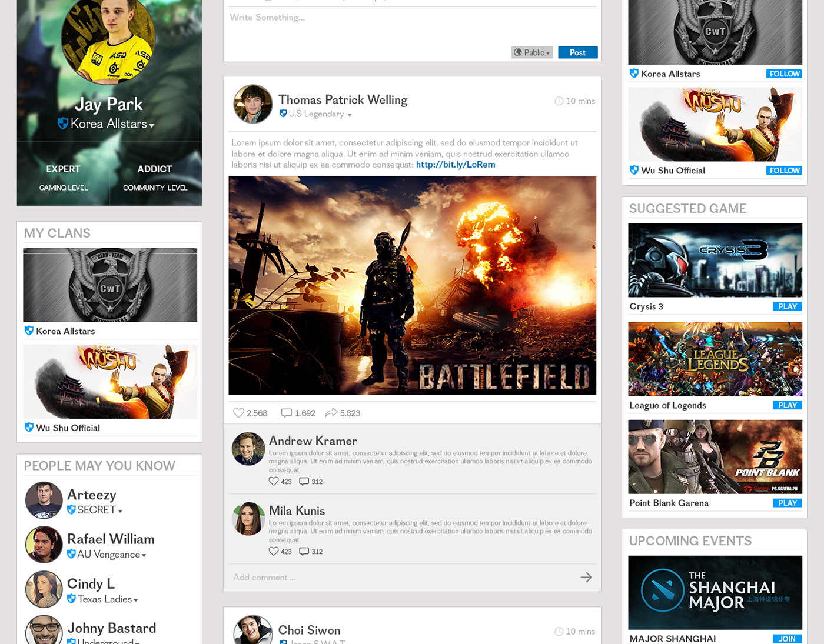Open Thomas Patrick Welling's avatar
This screenshot has height=644, width=824.
(253, 104)
